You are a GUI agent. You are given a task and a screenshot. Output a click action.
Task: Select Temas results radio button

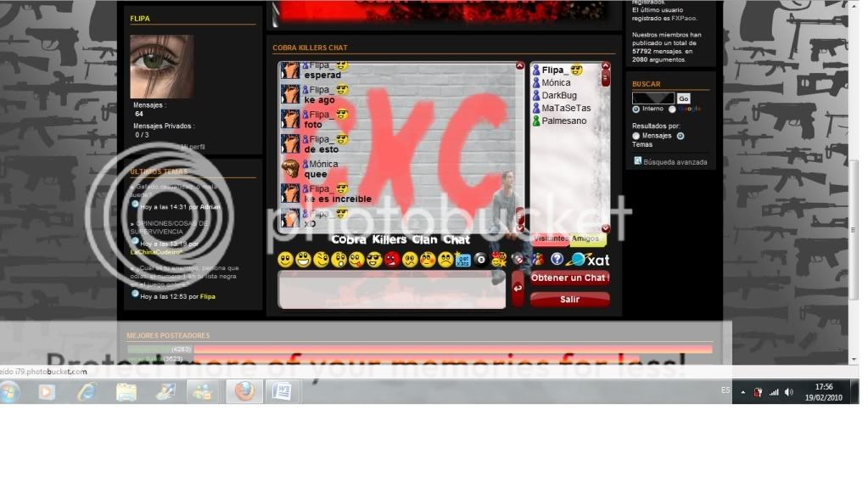pyautogui.click(x=680, y=136)
